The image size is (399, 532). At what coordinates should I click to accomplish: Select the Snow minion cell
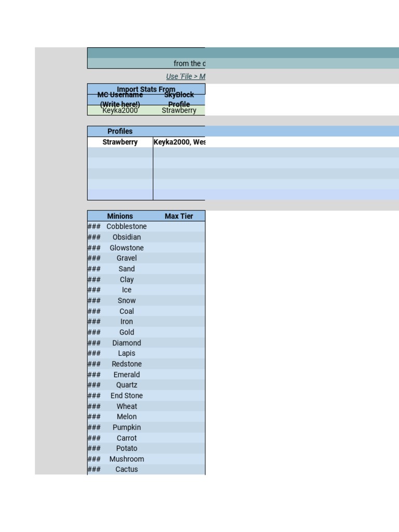click(127, 301)
